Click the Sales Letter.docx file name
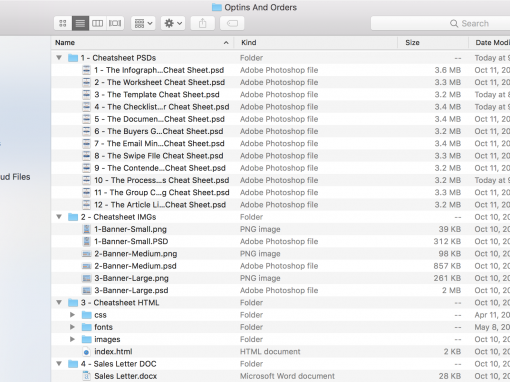 [126, 376]
